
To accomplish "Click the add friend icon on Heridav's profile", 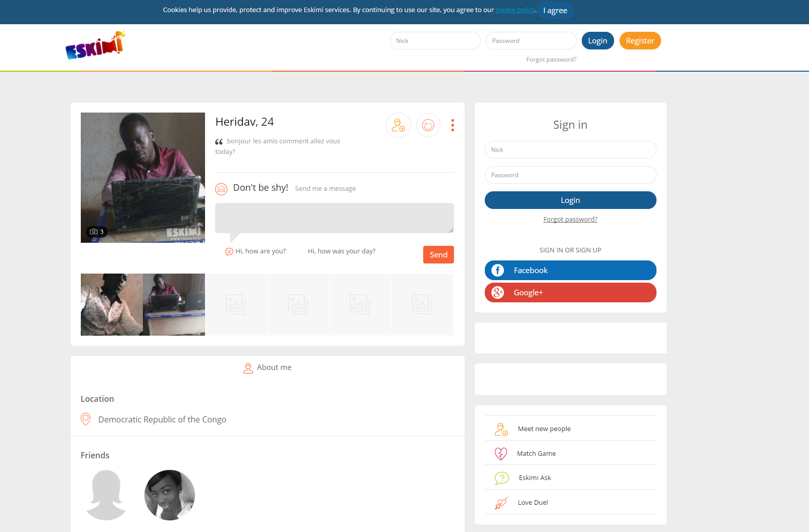I will pos(398,125).
